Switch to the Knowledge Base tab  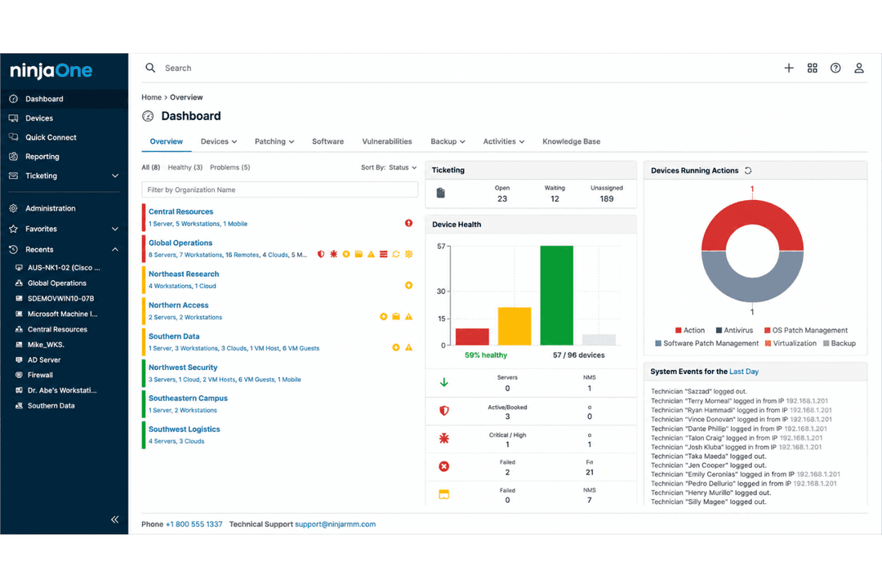[571, 142]
